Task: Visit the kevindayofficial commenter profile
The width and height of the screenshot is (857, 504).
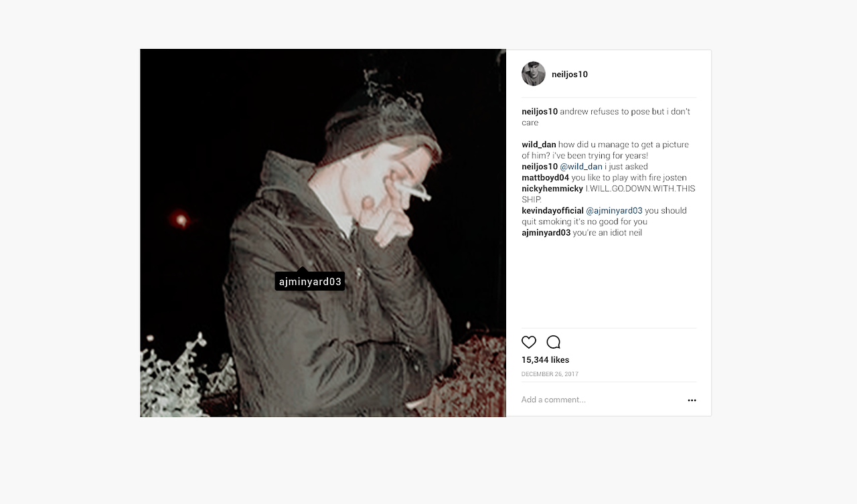Action: pos(553,211)
